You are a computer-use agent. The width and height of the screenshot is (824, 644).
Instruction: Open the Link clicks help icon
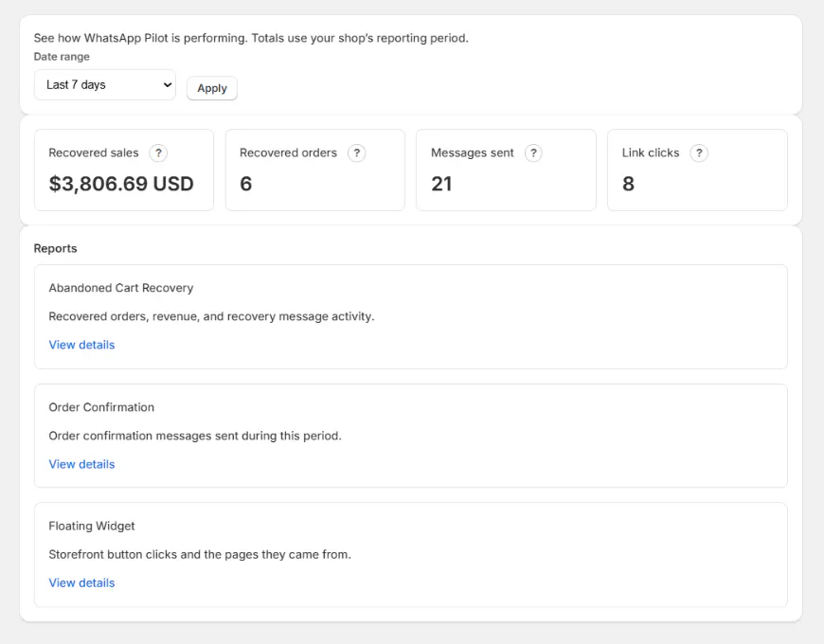699,152
